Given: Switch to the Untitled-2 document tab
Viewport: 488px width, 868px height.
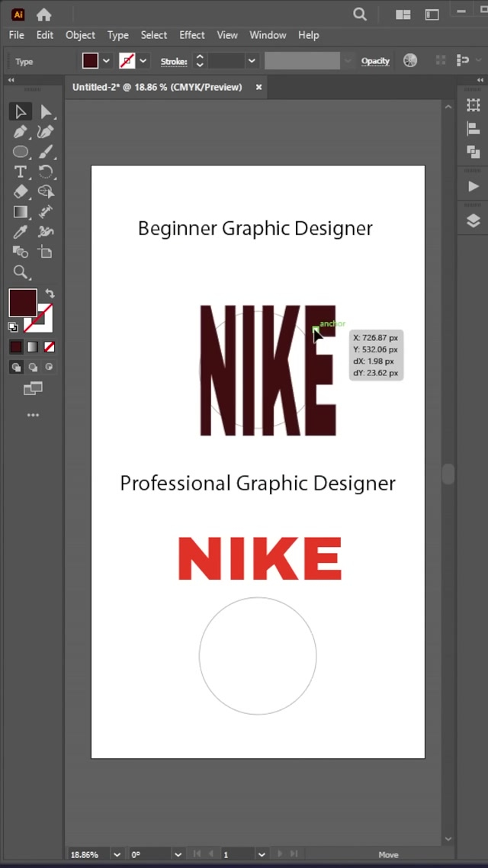Looking at the screenshot, I should point(157,87).
